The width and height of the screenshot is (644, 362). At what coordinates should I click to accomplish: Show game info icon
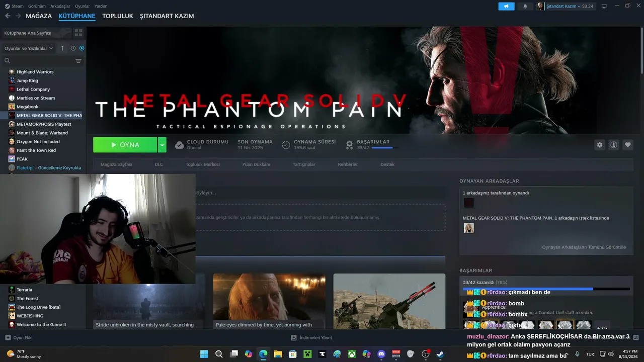[614, 145]
